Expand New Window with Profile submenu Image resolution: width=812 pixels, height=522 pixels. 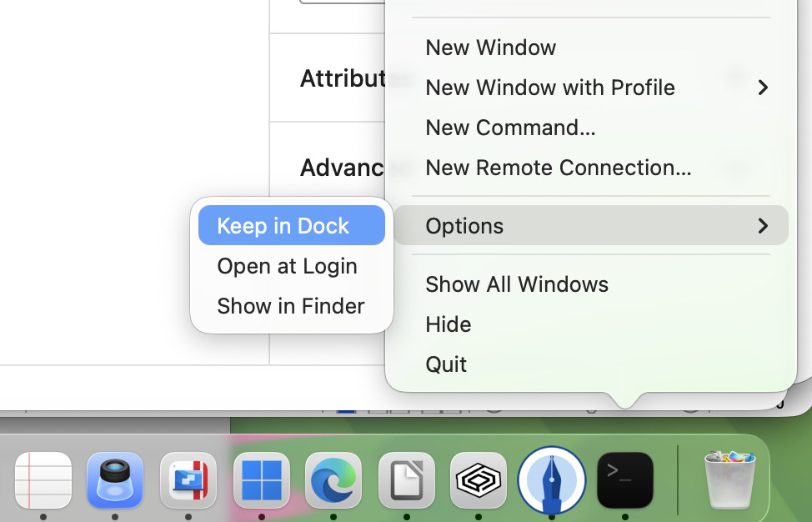pos(550,87)
